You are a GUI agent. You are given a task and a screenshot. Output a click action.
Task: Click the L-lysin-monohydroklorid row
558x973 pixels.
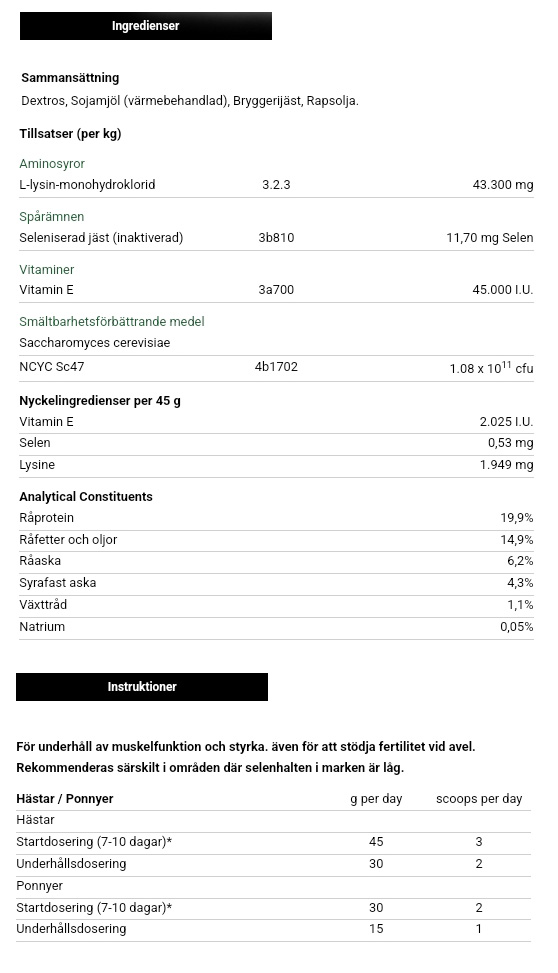pyautogui.click(x=276, y=185)
